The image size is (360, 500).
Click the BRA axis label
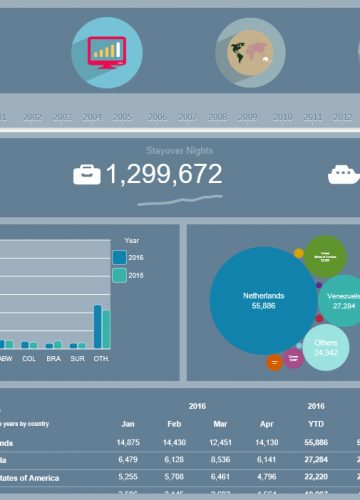tap(53, 359)
